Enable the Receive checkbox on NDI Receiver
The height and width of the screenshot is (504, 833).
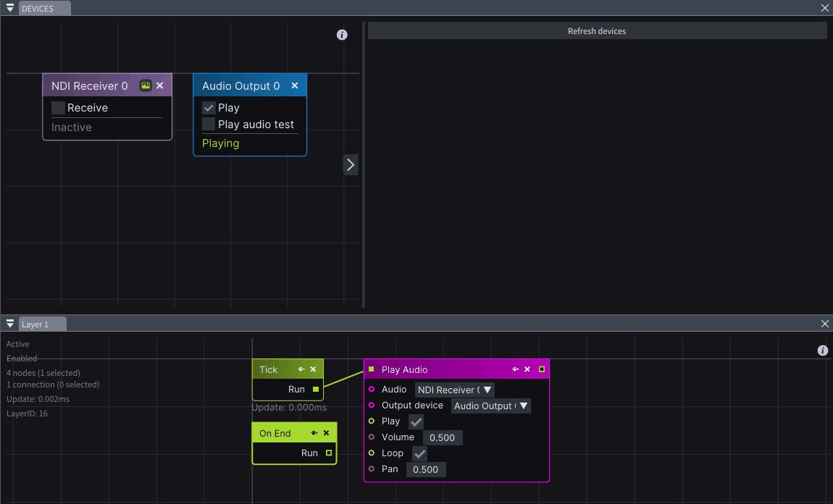click(x=59, y=108)
